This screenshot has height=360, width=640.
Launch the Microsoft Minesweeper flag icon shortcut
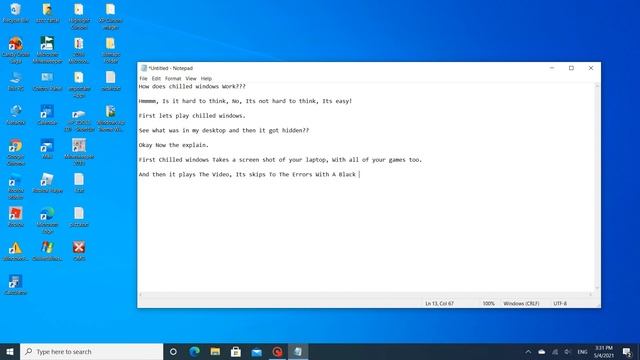47,50
